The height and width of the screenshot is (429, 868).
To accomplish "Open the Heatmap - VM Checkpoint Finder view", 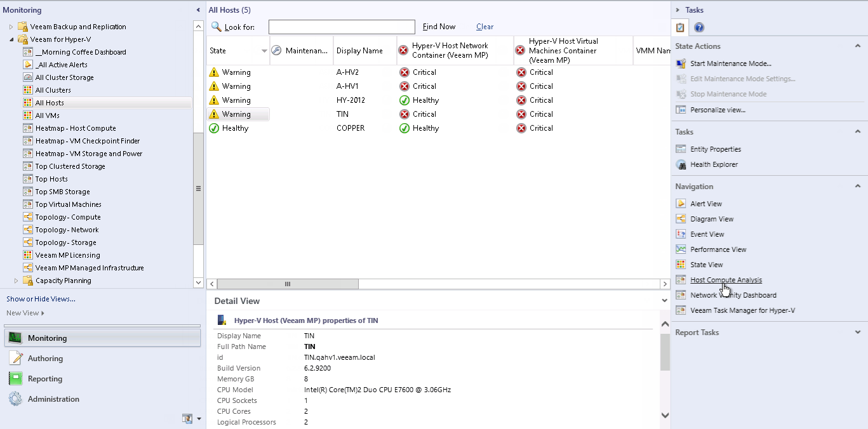I will tap(88, 141).
